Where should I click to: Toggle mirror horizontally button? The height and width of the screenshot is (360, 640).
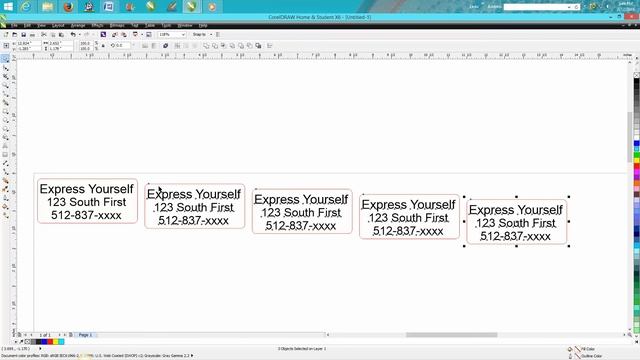coord(145,46)
